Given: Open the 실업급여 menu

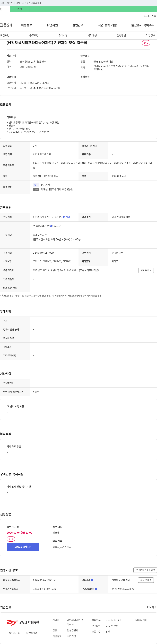Looking at the screenshot, I should [78, 25].
